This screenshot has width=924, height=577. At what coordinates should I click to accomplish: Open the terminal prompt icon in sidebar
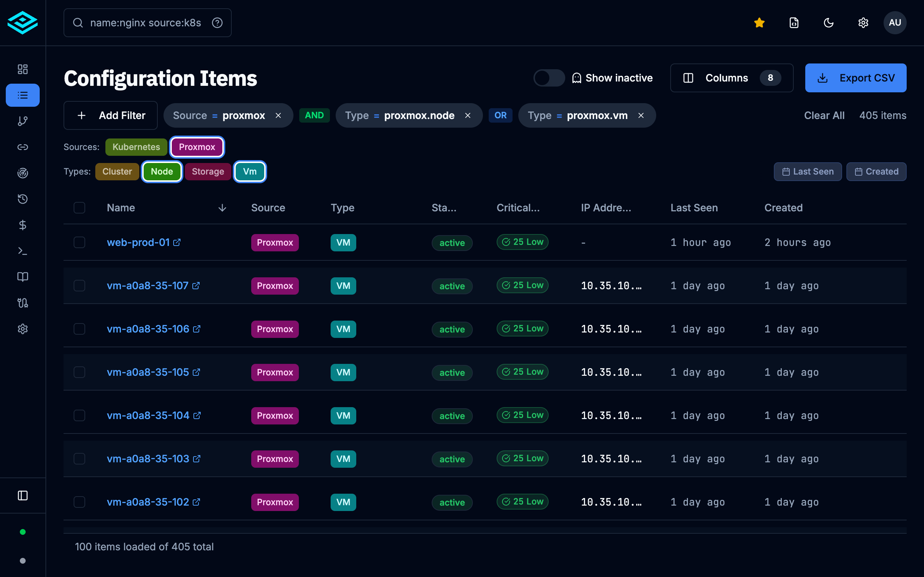tap(22, 251)
